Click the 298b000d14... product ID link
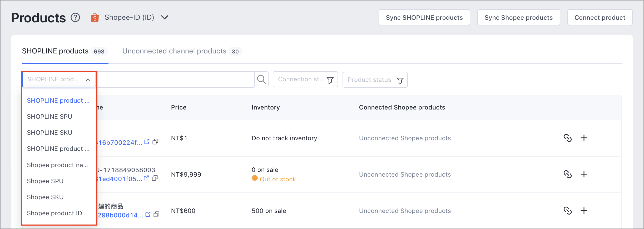Image resolution: width=644 pixels, height=229 pixels. [x=120, y=215]
